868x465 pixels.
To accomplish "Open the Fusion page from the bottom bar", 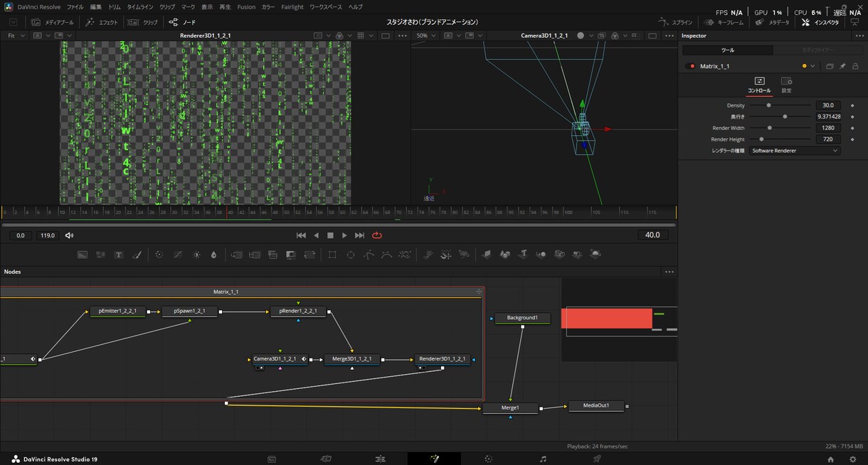I will (435, 459).
